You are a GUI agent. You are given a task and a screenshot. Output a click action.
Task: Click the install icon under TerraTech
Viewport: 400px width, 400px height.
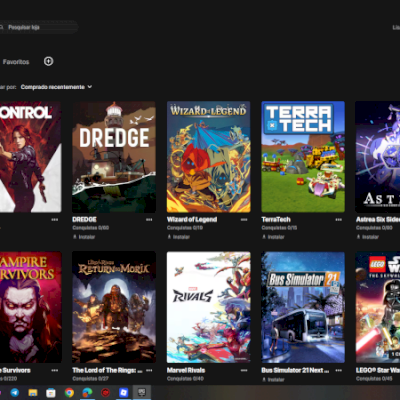[264, 237]
